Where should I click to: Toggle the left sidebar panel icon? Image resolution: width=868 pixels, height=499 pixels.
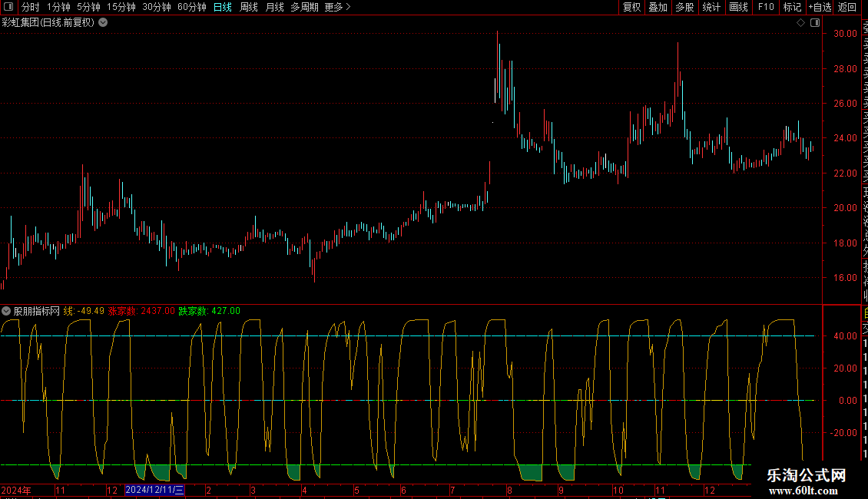click(x=8, y=7)
